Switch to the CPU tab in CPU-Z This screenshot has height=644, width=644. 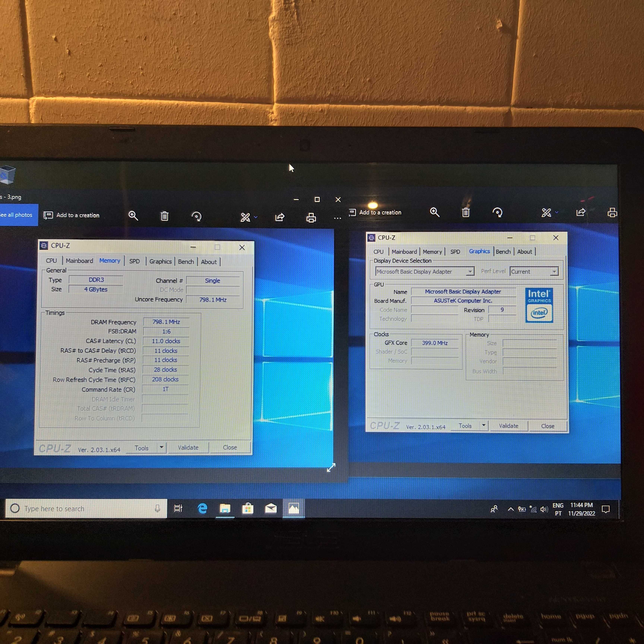pyautogui.click(x=53, y=261)
